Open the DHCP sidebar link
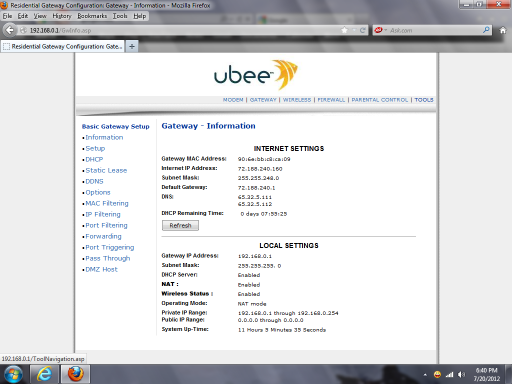The width and height of the screenshot is (512, 384). tap(94, 159)
